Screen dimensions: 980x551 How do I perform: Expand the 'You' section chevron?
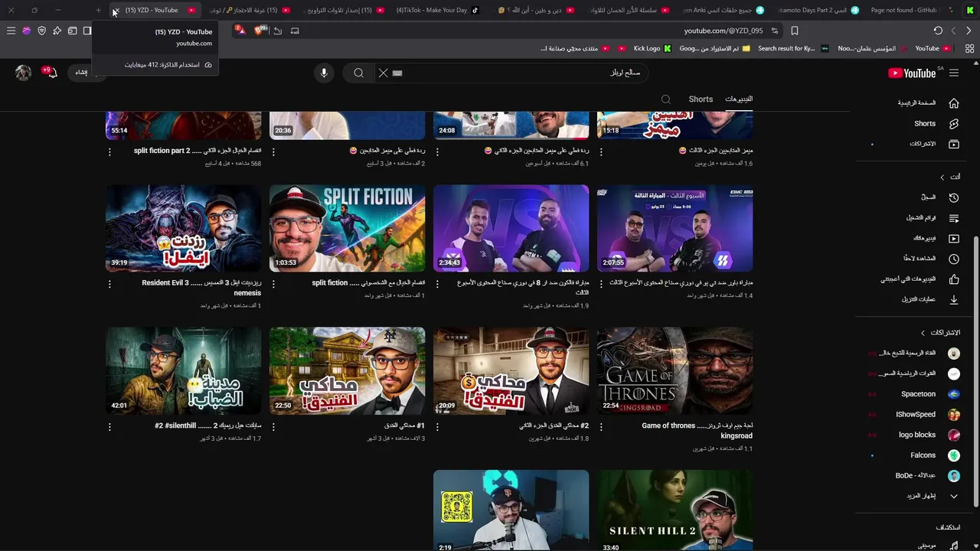pyautogui.click(x=942, y=177)
